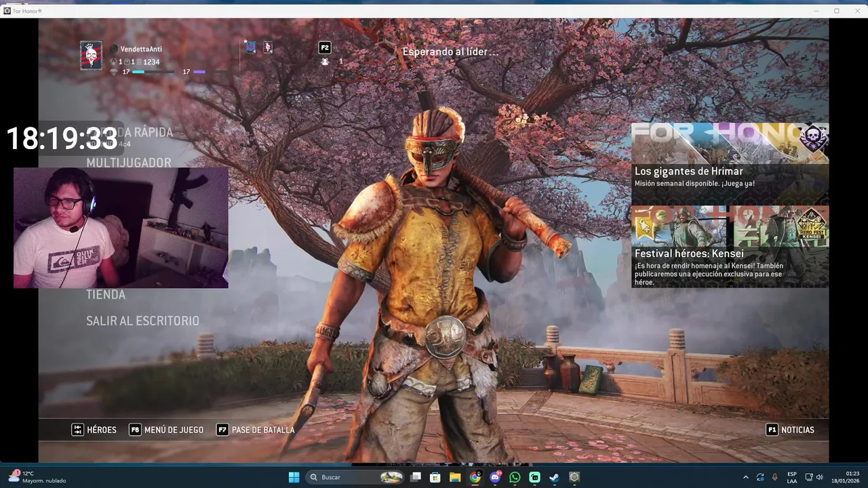Open the Los gigantes de Hrimar news card
This screenshot has height=488, width=868.
coord(730,163)
